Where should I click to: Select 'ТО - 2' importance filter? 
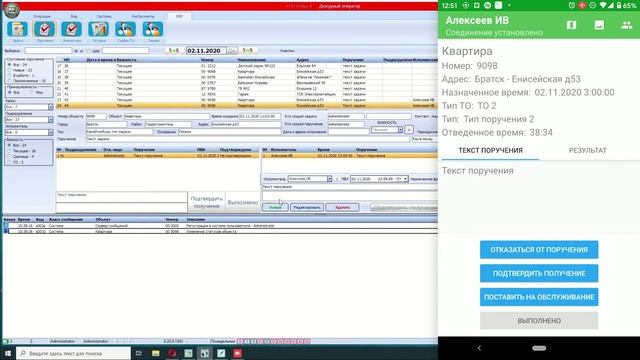[x=9, y=162]
